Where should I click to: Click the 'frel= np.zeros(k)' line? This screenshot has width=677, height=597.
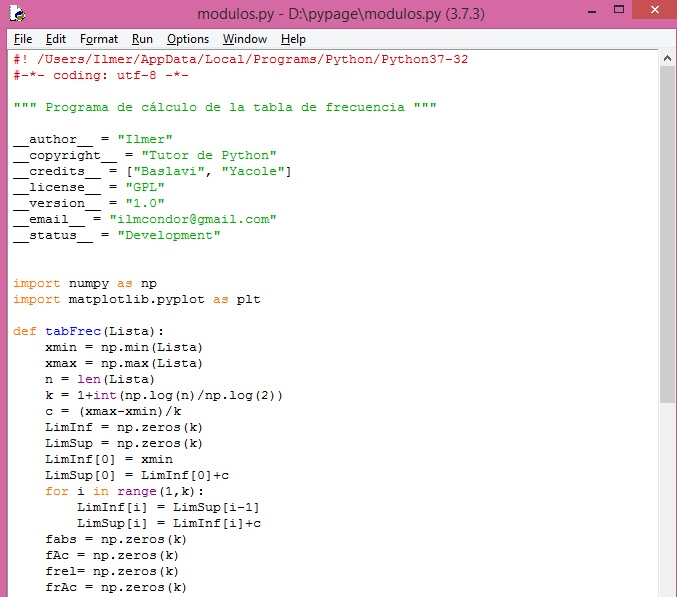coord(112,571)
